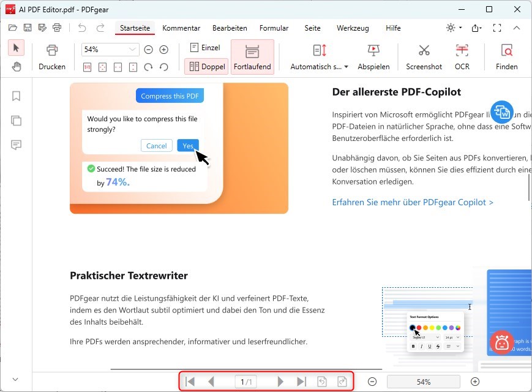Open the share dropdown
Image resolution: width=532 pixels, height=392 pixels.
click(x=477, y=28)
